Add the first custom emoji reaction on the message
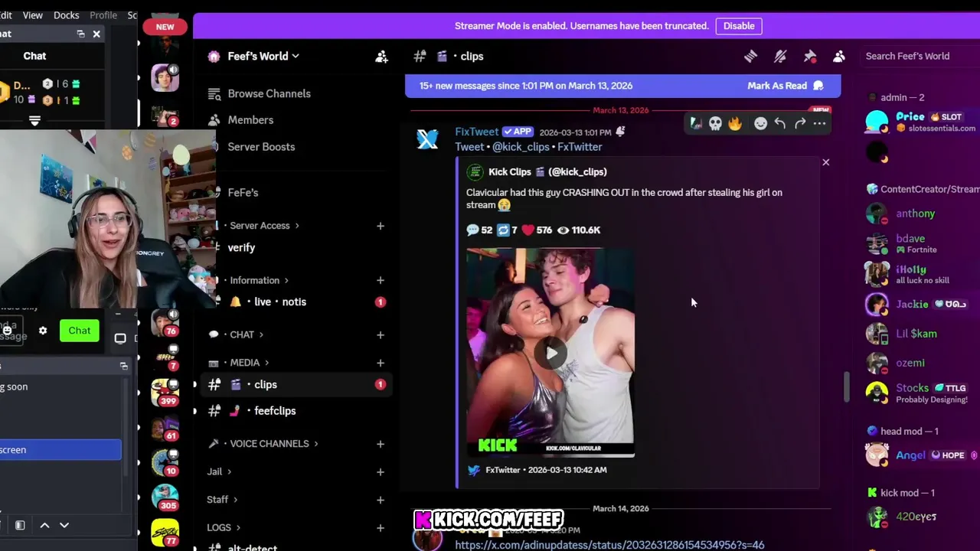Image resolution: width=980 pixels, height=551 pixels. pos(695,123)
